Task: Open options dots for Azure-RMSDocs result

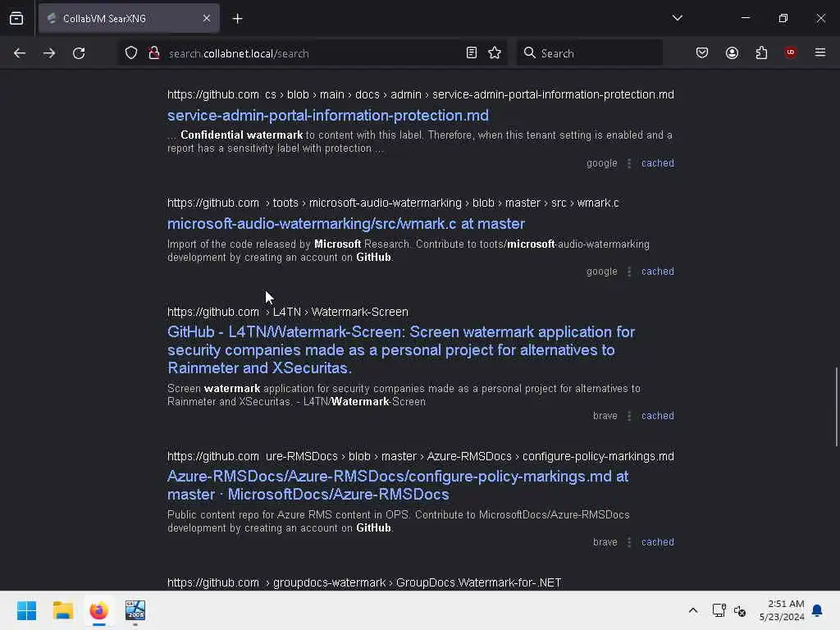Action: (629, 542)
